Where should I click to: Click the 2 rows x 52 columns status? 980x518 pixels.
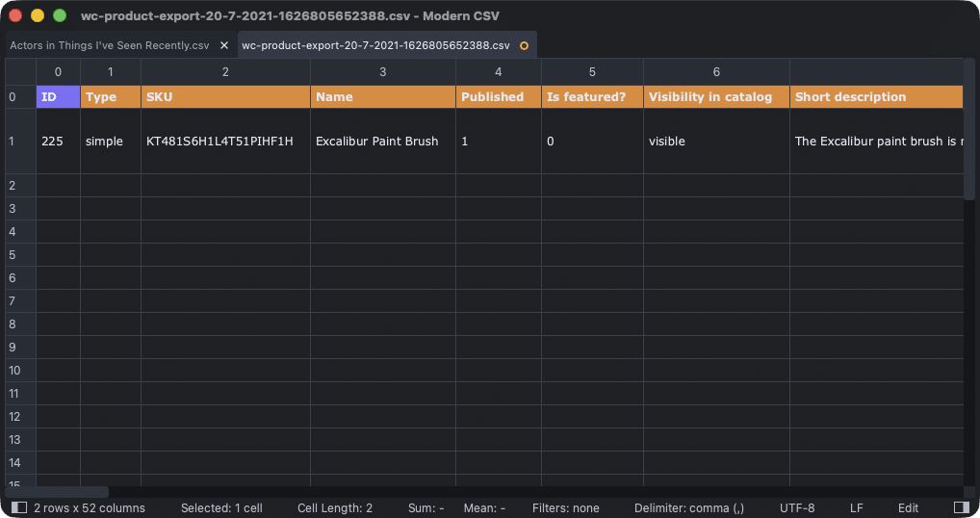click(x=90, y=508)
